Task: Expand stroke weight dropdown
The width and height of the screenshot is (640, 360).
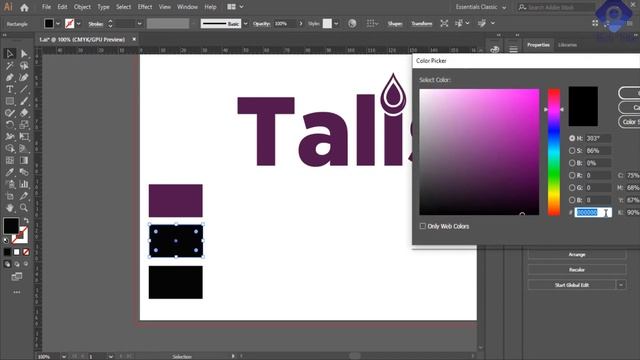Action: click(140, 24)
